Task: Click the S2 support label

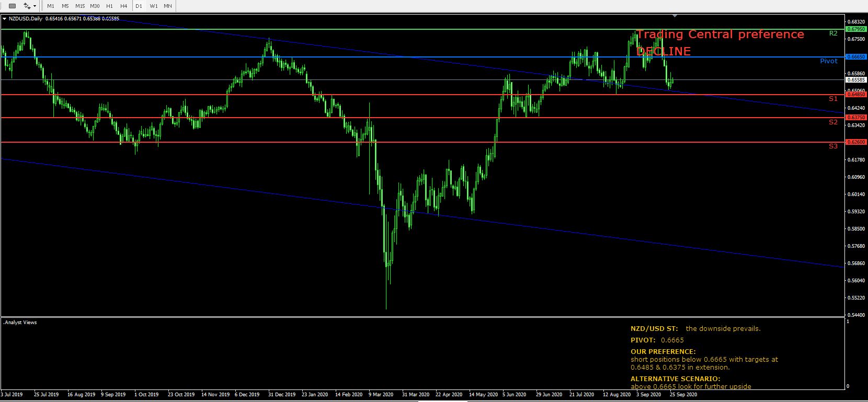Action: [833, 122]
